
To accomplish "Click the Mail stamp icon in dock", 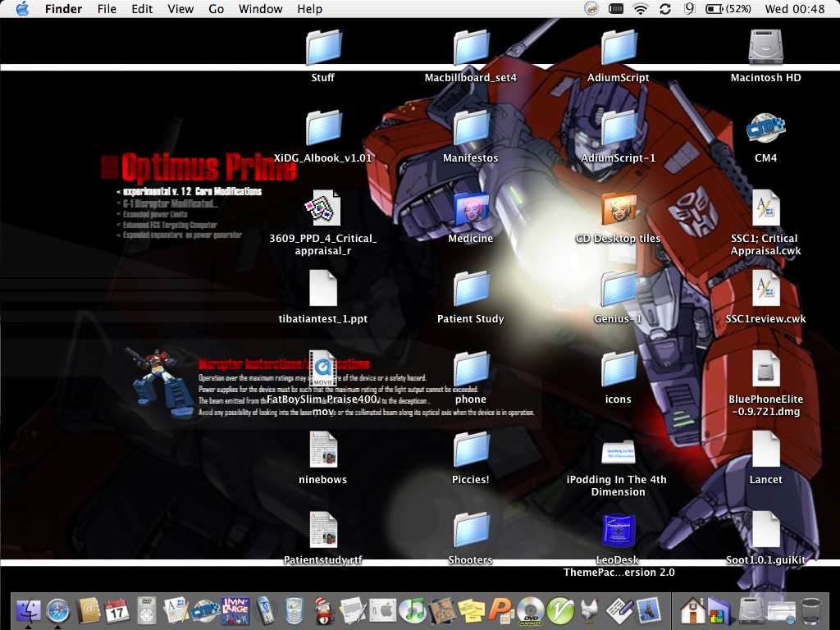I will point(648,609).
